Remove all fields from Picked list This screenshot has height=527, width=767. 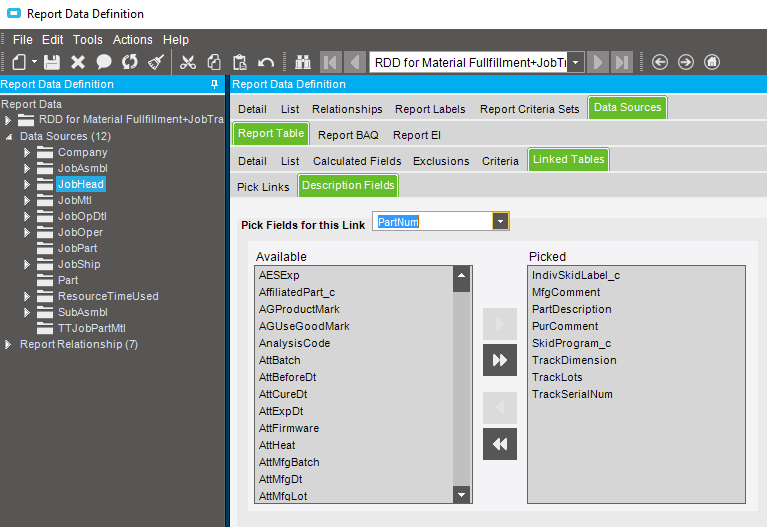(499, 444)
